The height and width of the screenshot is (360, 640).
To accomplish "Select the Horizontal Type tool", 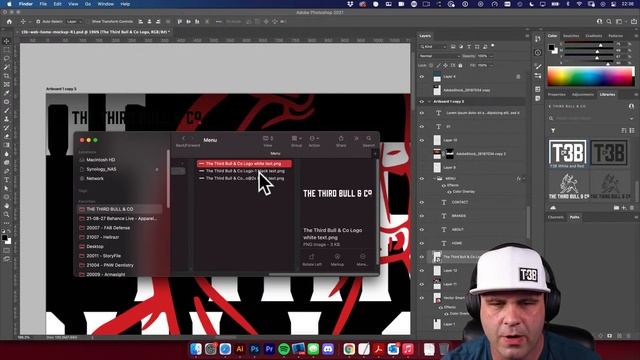I will tap(7, 180).
